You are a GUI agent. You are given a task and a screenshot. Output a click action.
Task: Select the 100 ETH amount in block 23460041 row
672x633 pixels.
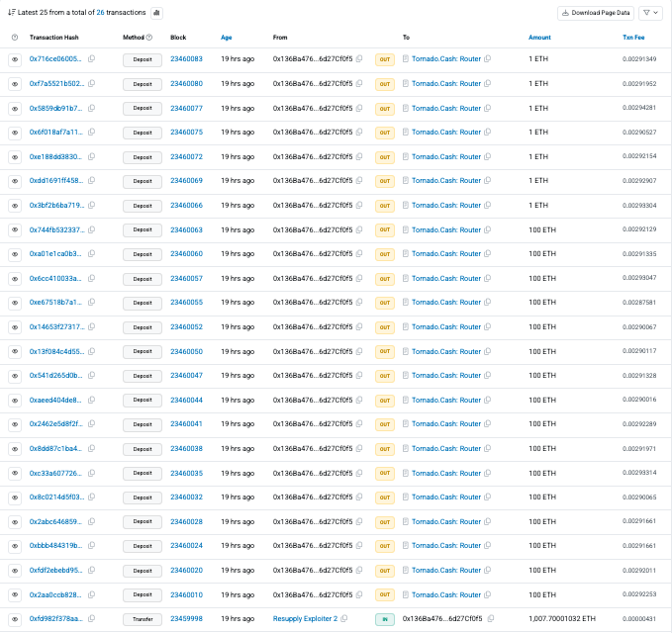point(542,423)
